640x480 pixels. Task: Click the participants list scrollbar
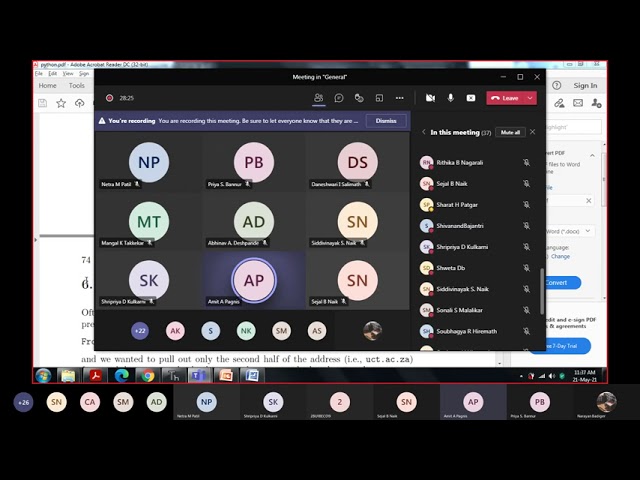tap(542, 291)
